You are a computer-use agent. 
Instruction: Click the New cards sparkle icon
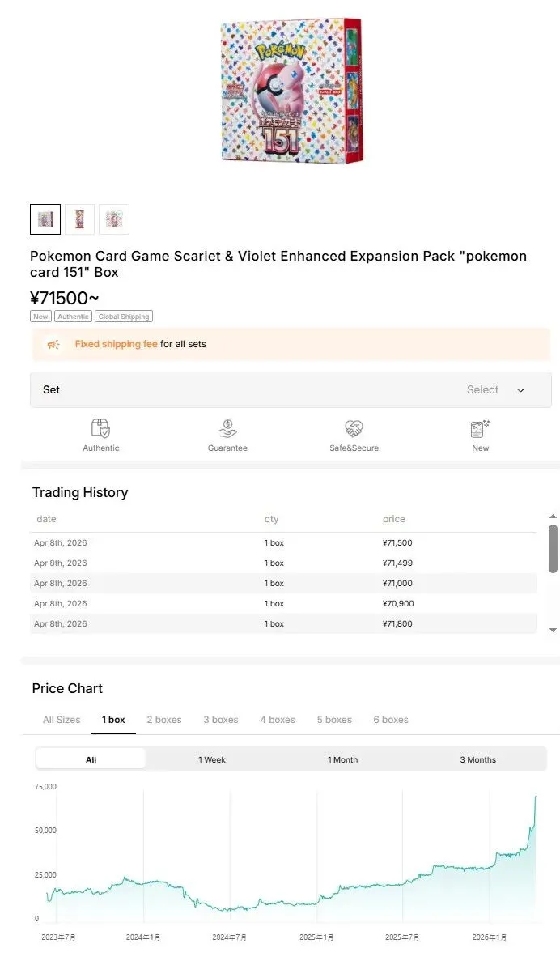(481, 428)
